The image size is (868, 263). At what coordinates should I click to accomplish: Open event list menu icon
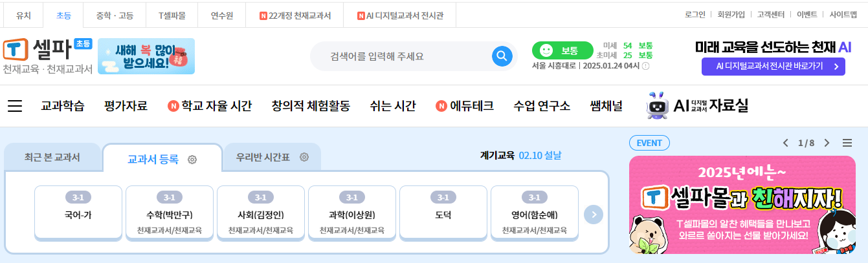click(847, 143)
